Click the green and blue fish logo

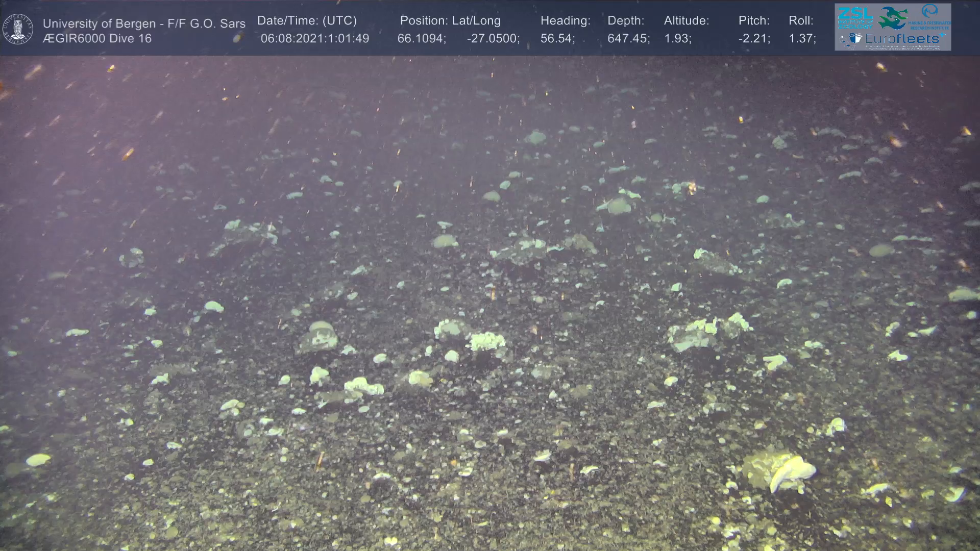(x=892, y=18)
